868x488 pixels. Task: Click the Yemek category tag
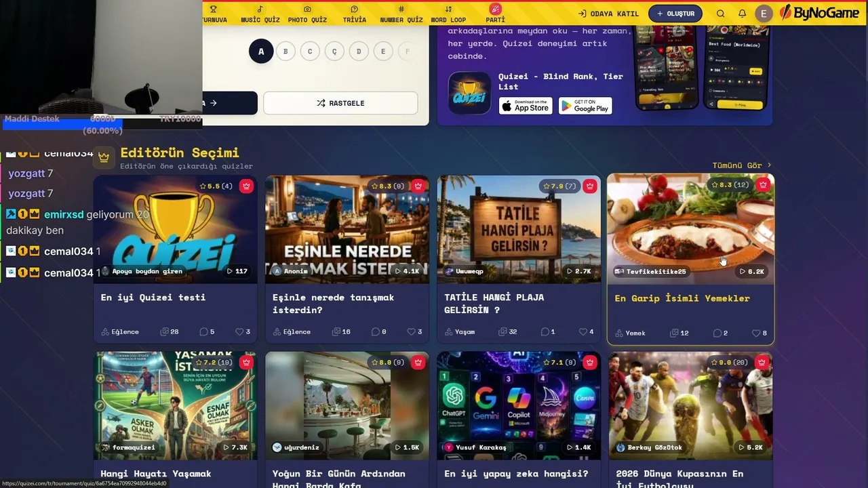pyautogui.click(x=630, y=333)
